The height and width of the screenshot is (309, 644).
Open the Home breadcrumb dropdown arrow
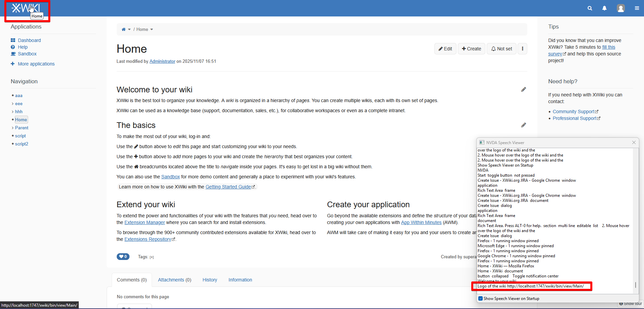tap(152, 30)
